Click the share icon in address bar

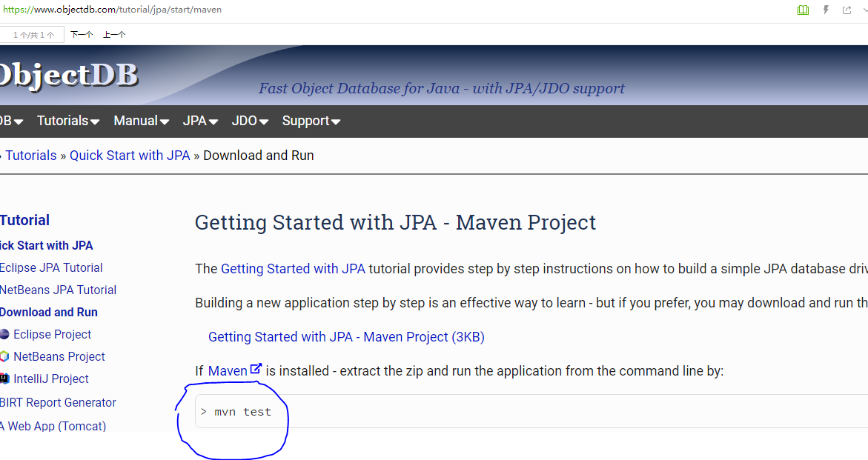pos(847,10)
